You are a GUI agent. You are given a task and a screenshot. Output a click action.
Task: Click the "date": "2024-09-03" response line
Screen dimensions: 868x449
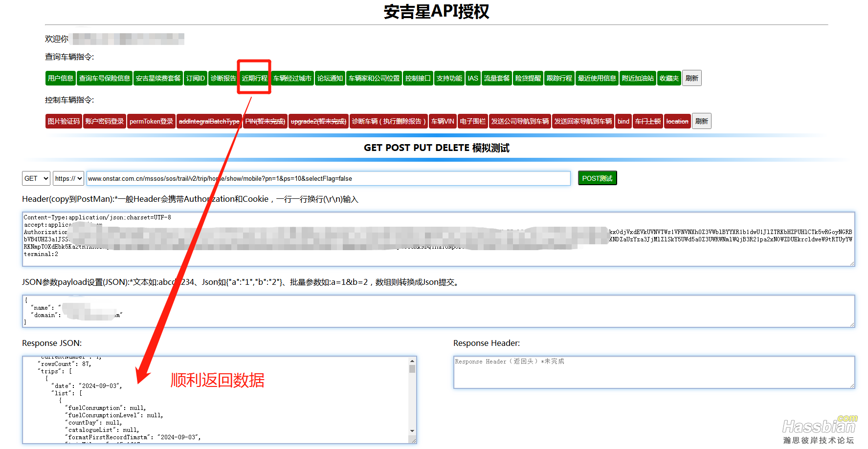(x=87, y=386)
